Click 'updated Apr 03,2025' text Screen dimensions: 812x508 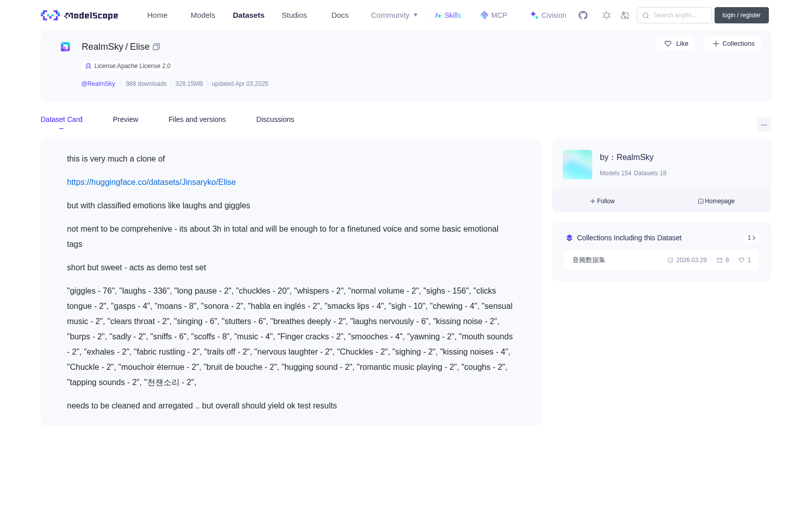tap(240, 84)
